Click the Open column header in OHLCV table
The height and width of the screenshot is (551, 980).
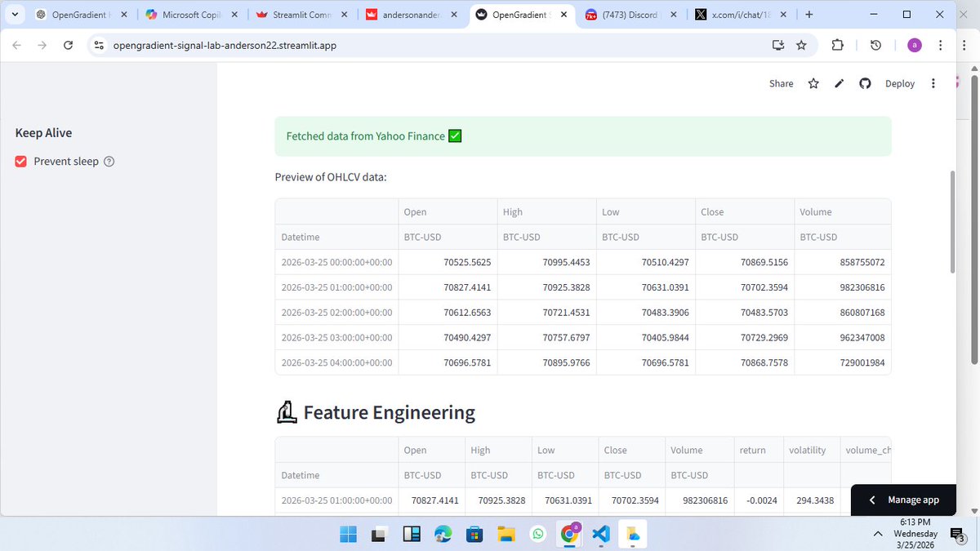447,211
